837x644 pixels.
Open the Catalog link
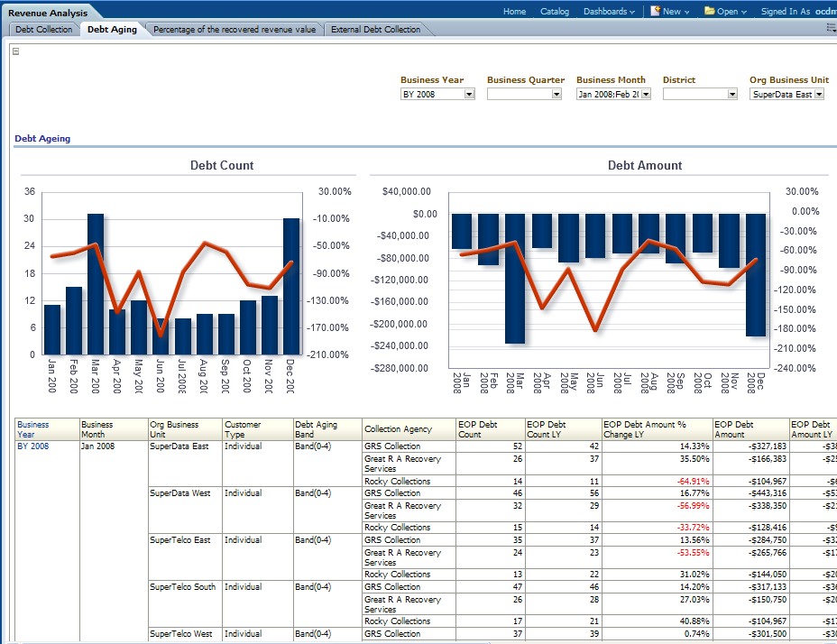pos(555,11)
